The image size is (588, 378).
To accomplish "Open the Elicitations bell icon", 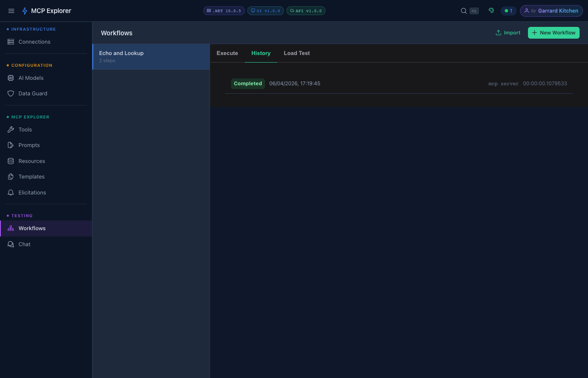I will pos(10,192).
